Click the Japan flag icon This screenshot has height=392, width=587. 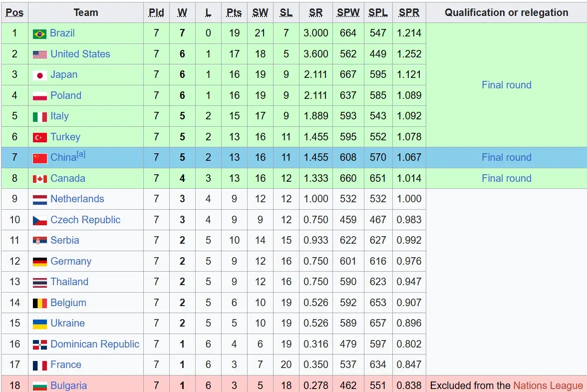(x=40, y=75)
